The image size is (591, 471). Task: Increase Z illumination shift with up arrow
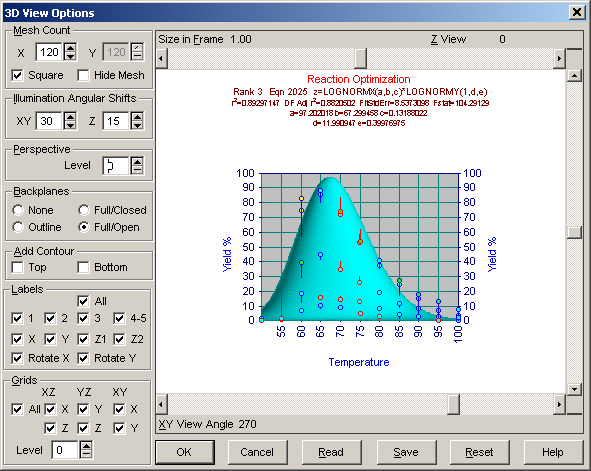pyautogui.click(x=137, y=116)
